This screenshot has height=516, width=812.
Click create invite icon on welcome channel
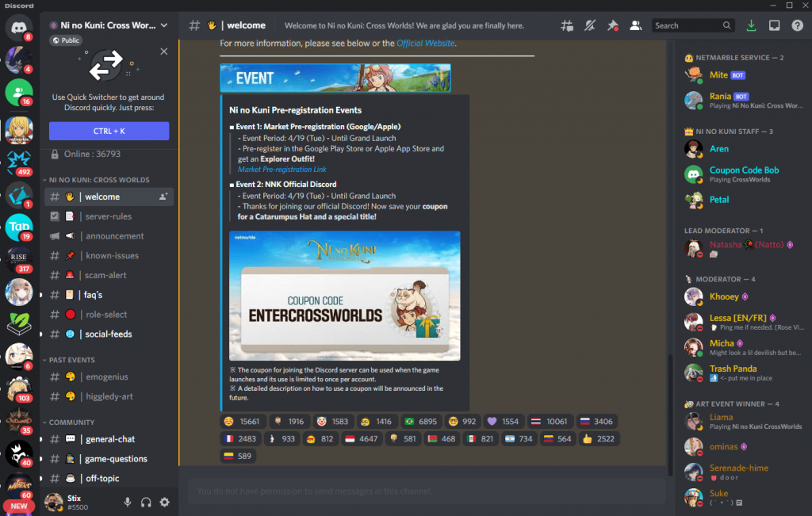(x=163, y=197)
